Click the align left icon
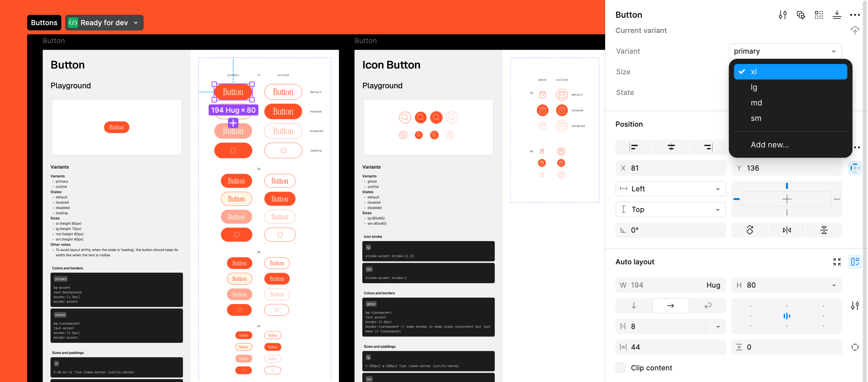This screenshot has height=382, width=868. pyautogui.click(x=634, y=147)
